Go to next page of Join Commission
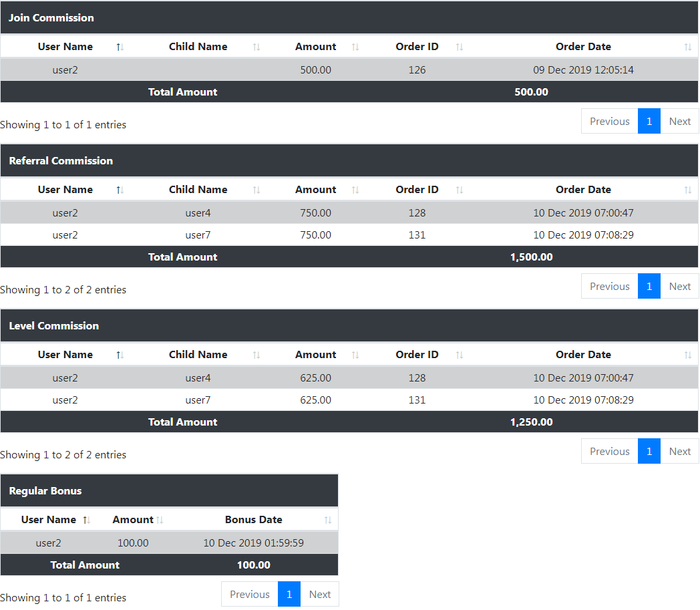 pyautogui.click(x=679, y=121)
